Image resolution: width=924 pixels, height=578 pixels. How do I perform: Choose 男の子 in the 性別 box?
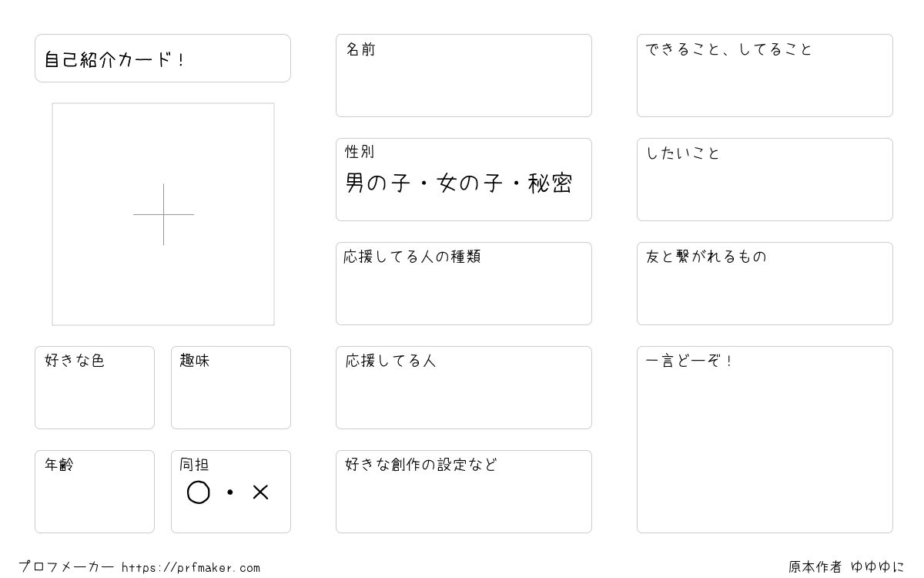point(377,183)
